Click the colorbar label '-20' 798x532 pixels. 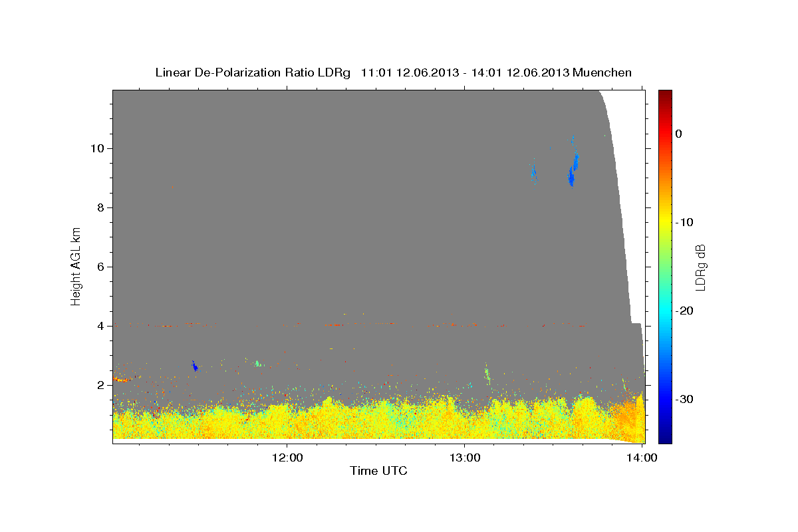pyautogui.click(x=685, y=311)
